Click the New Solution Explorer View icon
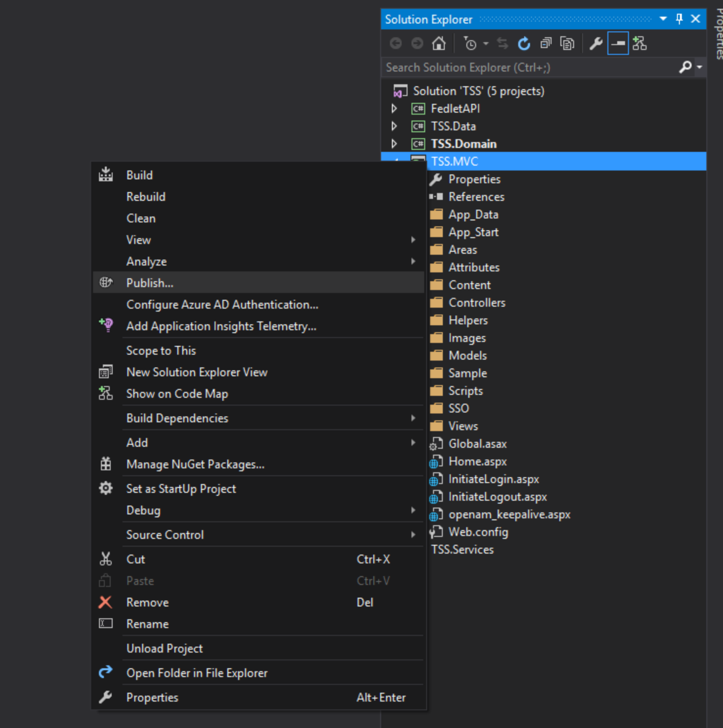Viewport: 723px width, 728px height. (x=106, y=372)
